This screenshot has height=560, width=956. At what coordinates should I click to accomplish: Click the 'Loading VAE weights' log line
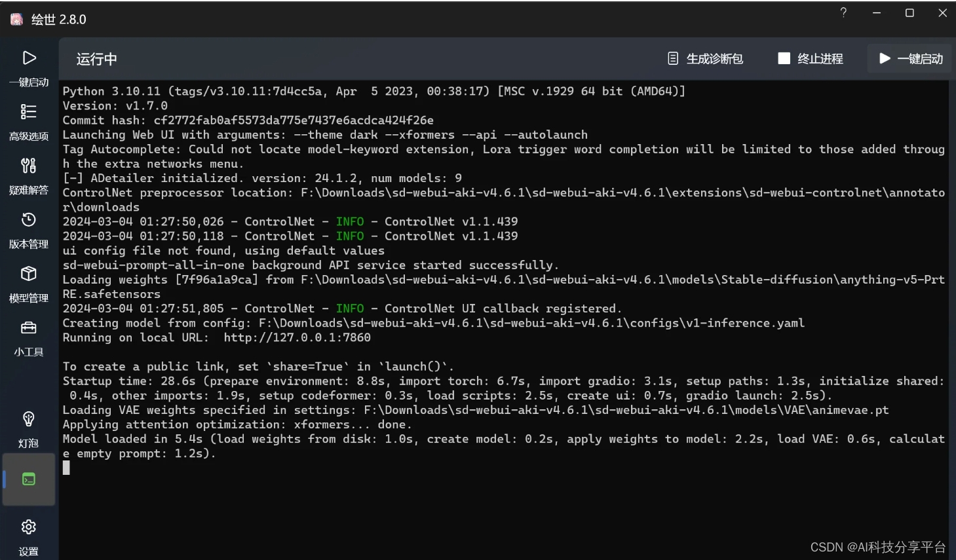476,410
